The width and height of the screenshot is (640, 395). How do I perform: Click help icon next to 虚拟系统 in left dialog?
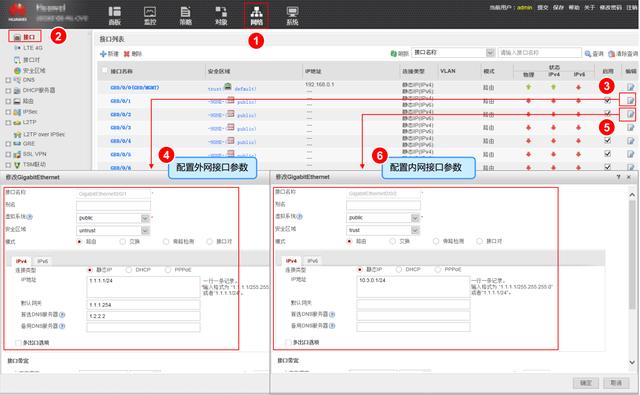pyautogui.click(x=30, y=217)
